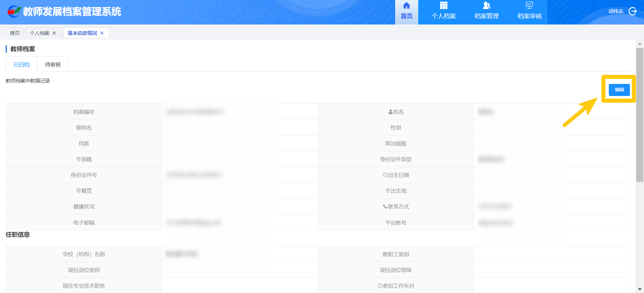Close the 个人档案 page tab
The width and height of the screenshot is (644, 293).
pyautogui.click(x=54, y=33)
